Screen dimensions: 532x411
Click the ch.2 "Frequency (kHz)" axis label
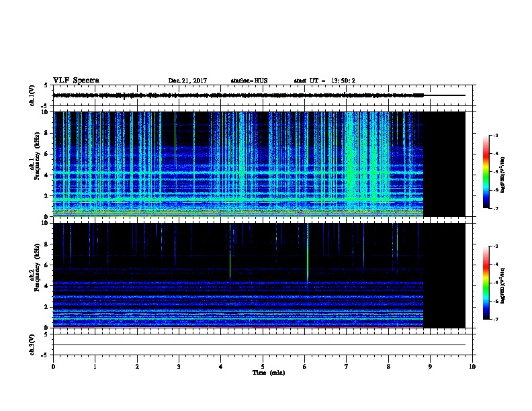[x=37, y=267]
